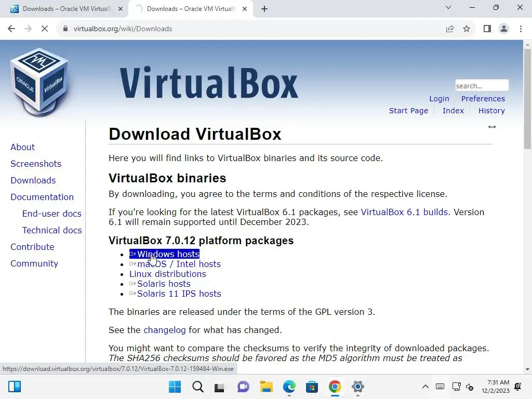Open Technical docs in sidebar
532x399 pixels.
tap(52, 230)
